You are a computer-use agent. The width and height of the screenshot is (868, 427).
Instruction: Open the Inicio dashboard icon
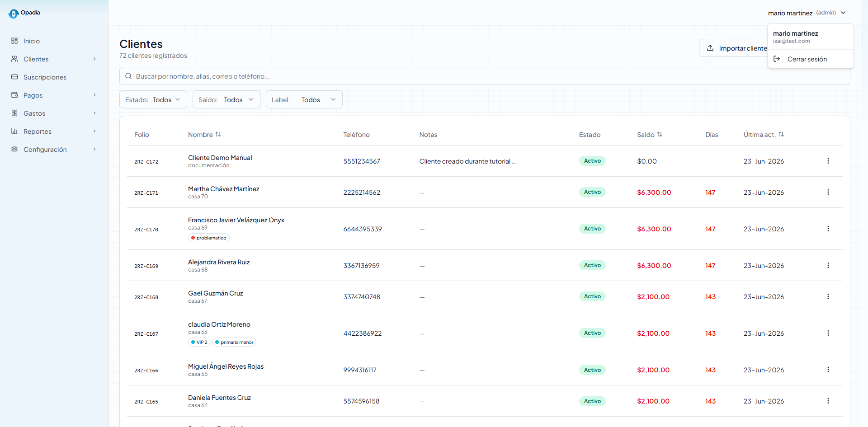click(x=14, y=41)
